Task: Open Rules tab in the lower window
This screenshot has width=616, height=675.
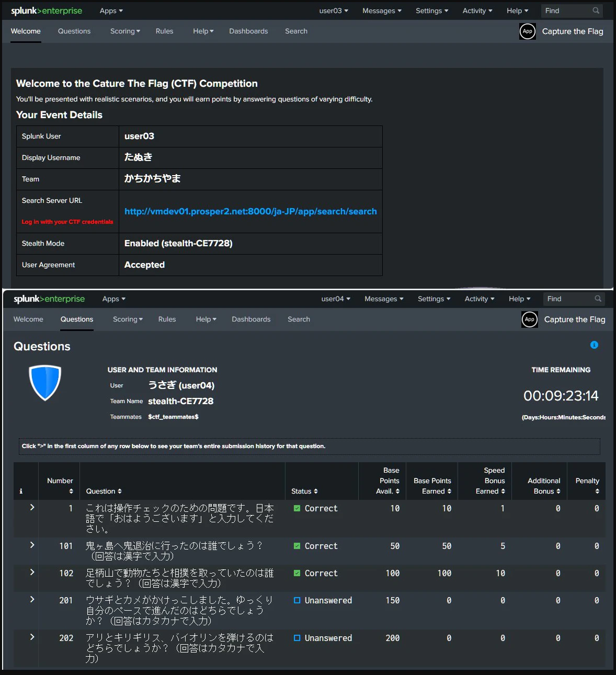Action: tap(167, 319)
